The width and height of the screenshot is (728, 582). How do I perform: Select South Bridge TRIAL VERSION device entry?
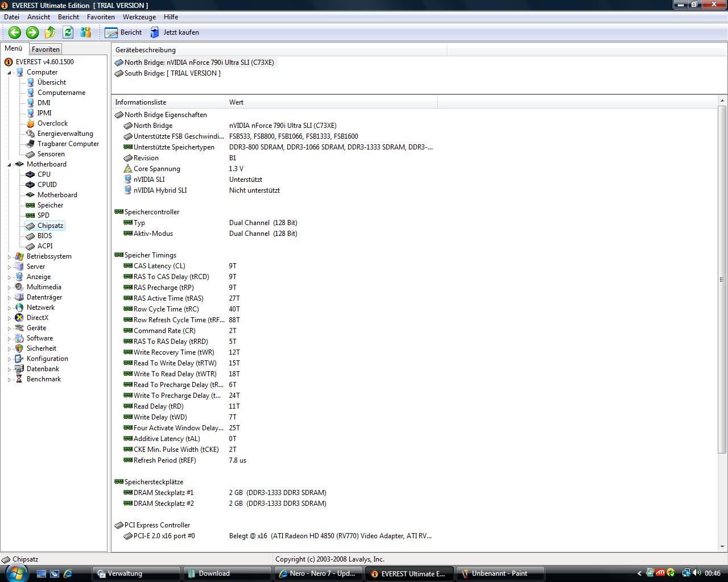(x=168, y=73)
